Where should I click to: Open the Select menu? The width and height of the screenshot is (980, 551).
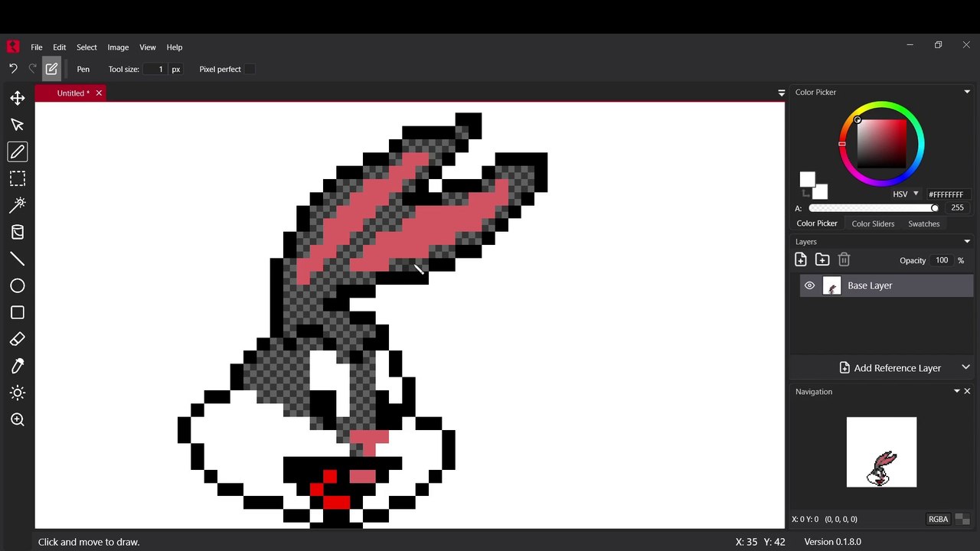[87, 47]
